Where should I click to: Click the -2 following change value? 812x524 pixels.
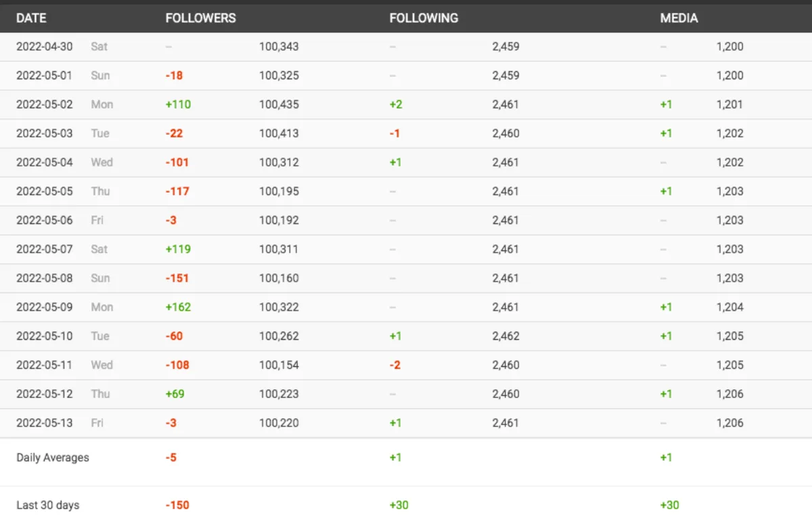395,365
